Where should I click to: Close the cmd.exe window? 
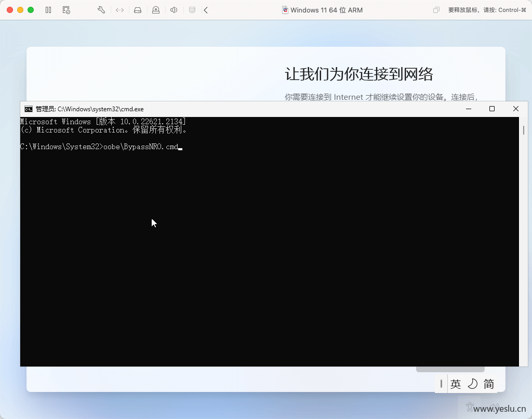(516, 109)
